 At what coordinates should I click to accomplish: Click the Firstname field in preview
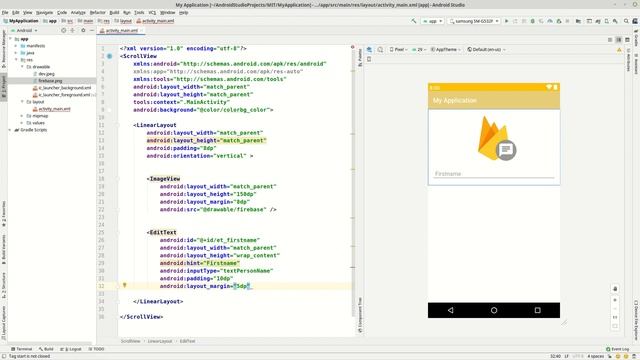[x=494, y=174]
